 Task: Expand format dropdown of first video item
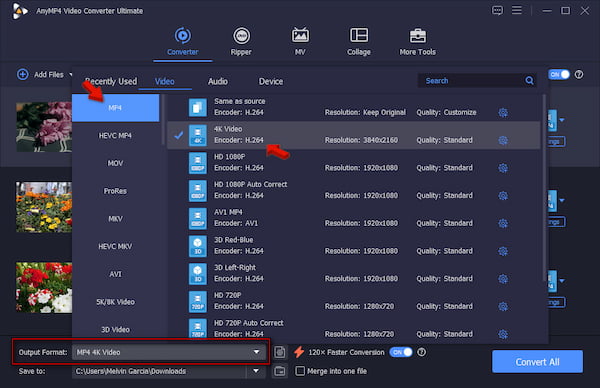[x=562, y=120]
